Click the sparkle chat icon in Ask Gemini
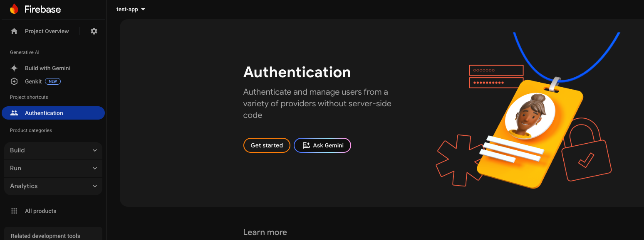Image resolution: width=644 pixels, height=240 pixels. [x=306, y=145]
